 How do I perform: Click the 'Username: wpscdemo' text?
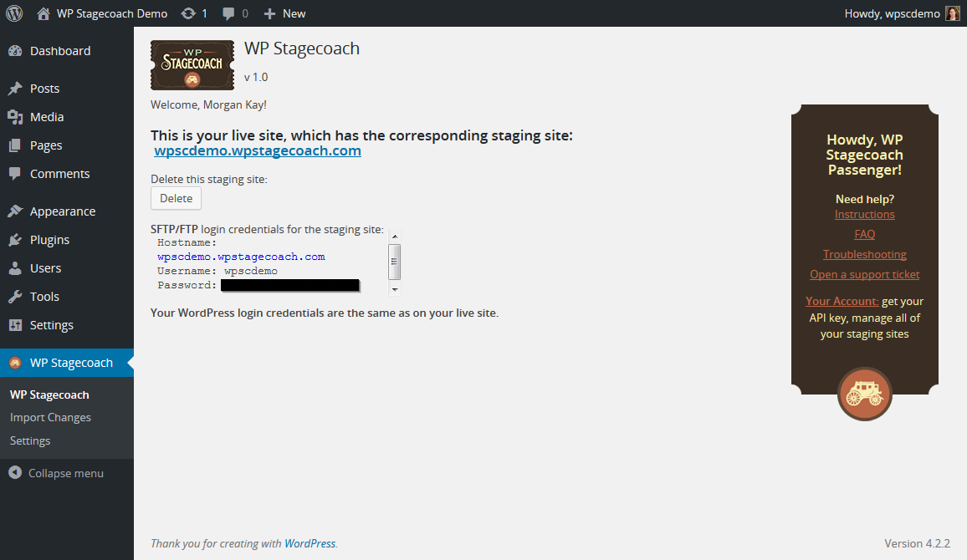(217, 271)
